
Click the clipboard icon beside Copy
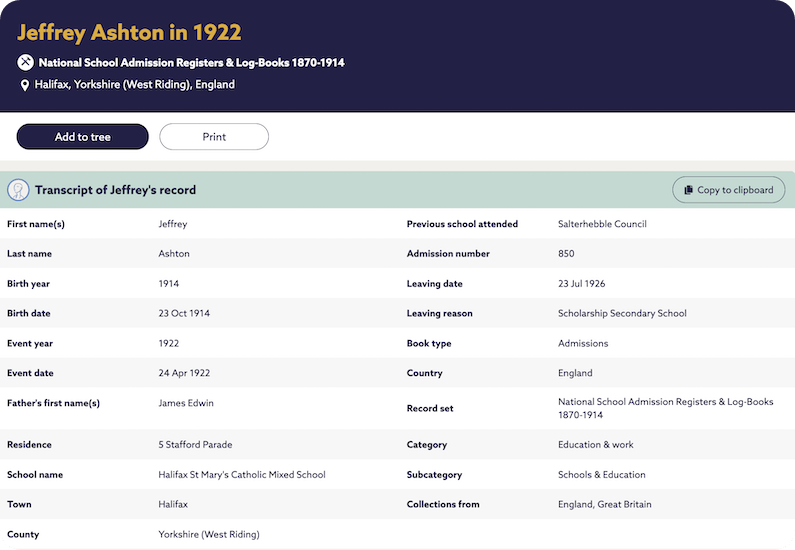(x=688, y=190)
